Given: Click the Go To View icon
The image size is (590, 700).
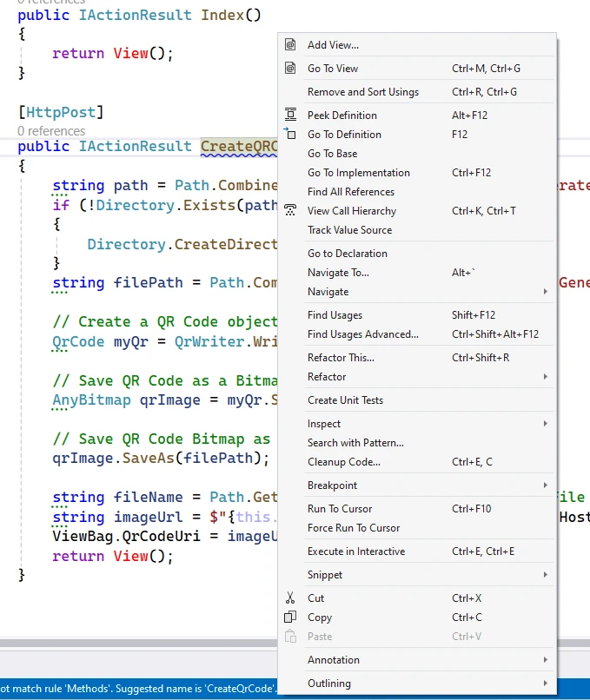Looking at the screenshot, I should click(x=290, y=69).
